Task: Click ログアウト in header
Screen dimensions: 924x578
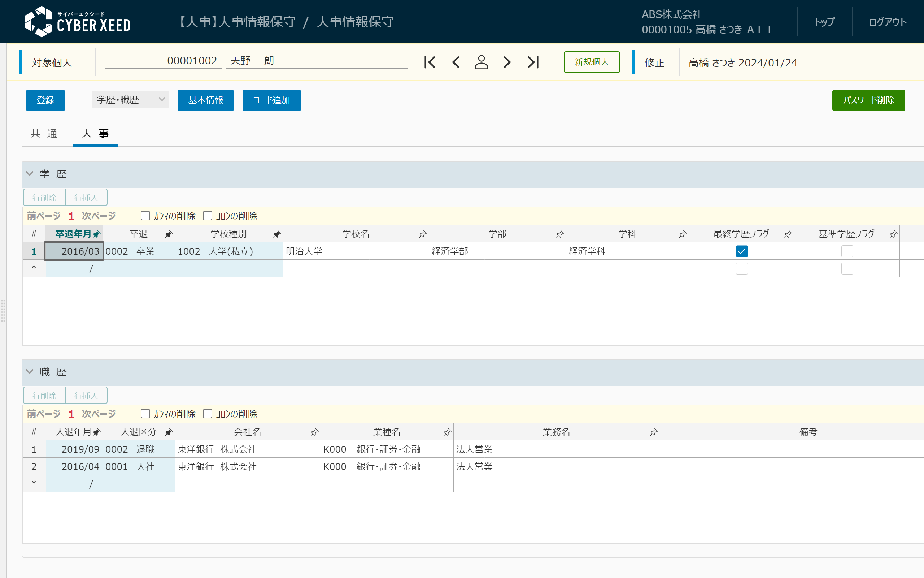Action: (x=888, y=22)
